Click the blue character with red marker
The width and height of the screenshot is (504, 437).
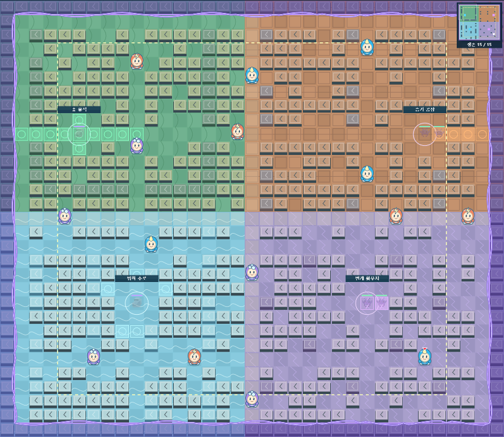(425, 356)
